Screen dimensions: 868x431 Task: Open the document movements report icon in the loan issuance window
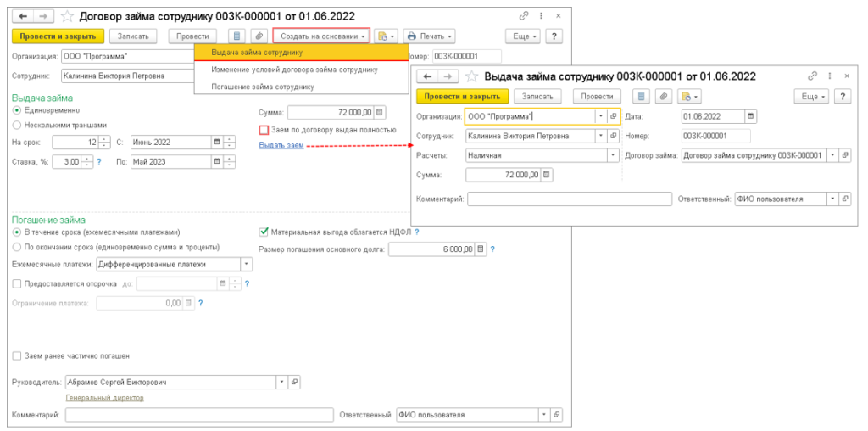tap(643, 96)
